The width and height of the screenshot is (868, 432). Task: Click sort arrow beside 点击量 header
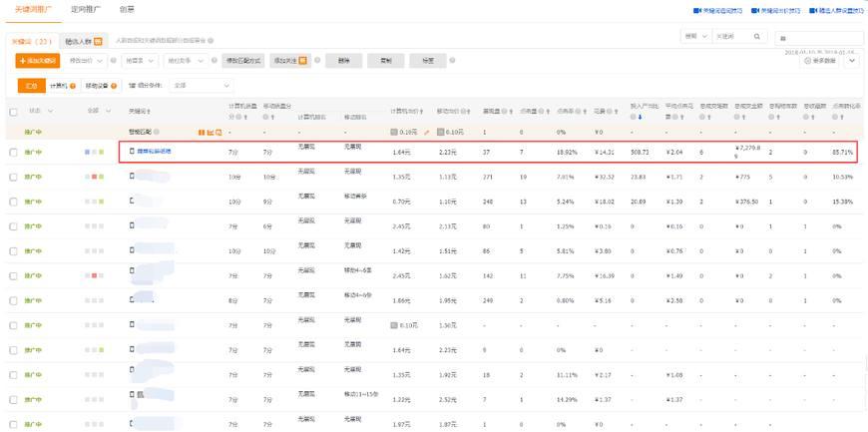click(x=547, y=112)
